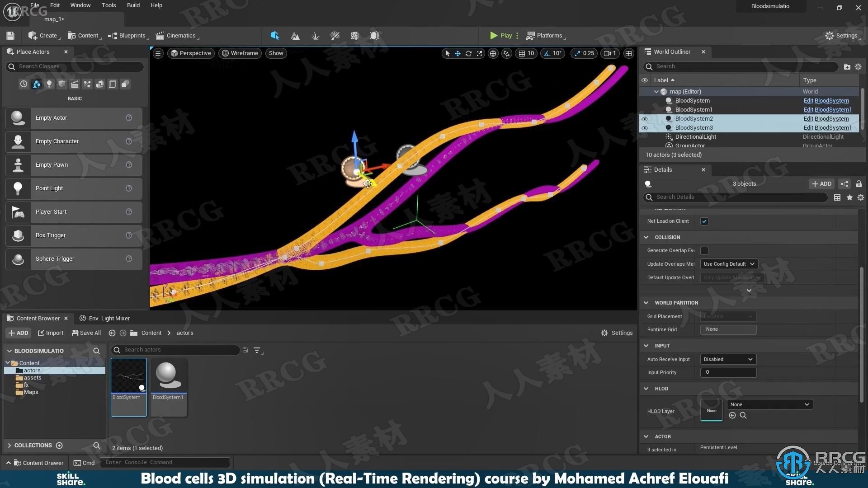Select the Rotate tool icon in viewport

468,54
